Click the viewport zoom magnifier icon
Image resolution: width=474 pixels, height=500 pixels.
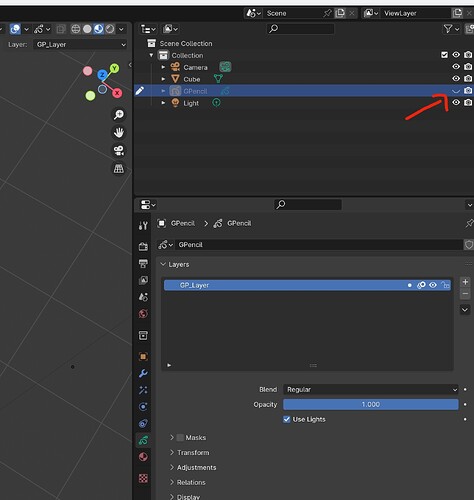(119, 115)
